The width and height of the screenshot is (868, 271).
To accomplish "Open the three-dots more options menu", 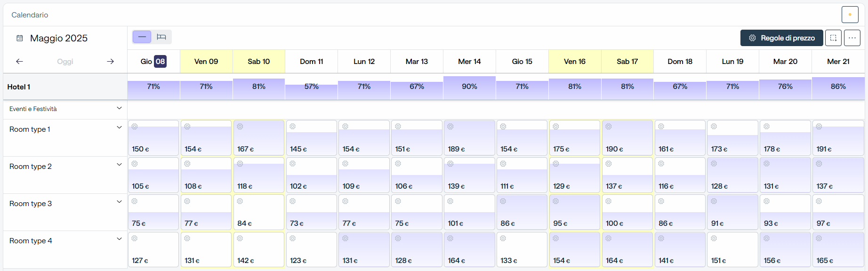I will (852, 38).
